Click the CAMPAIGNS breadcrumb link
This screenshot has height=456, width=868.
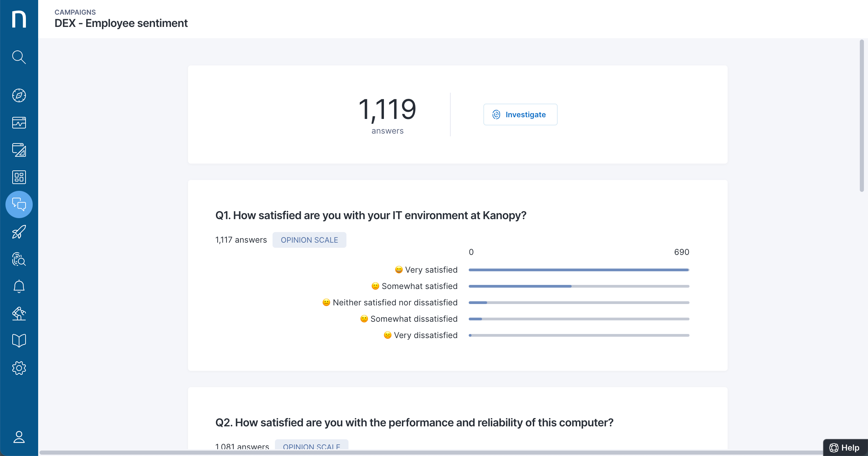click(75, 12)
